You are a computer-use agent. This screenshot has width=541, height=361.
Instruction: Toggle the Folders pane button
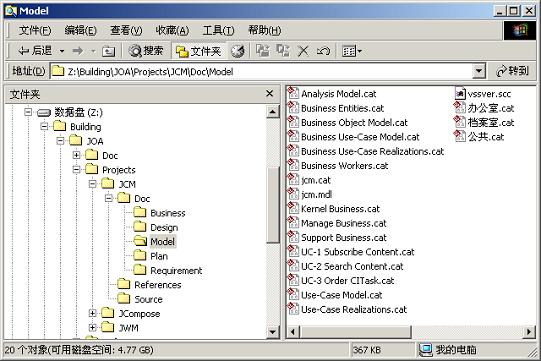(x=198, y=51)
